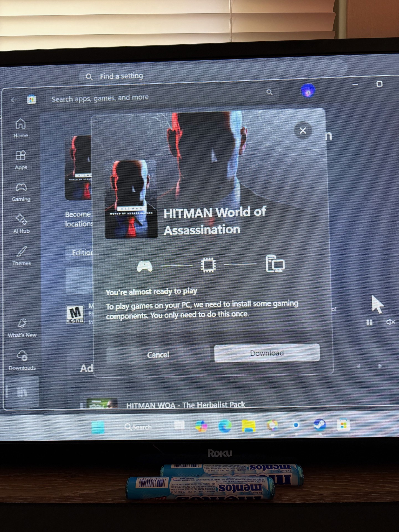This screenshot has width=399, height=532.
Task: Click the search magnifier in Store bar
Action: point(269,92)
